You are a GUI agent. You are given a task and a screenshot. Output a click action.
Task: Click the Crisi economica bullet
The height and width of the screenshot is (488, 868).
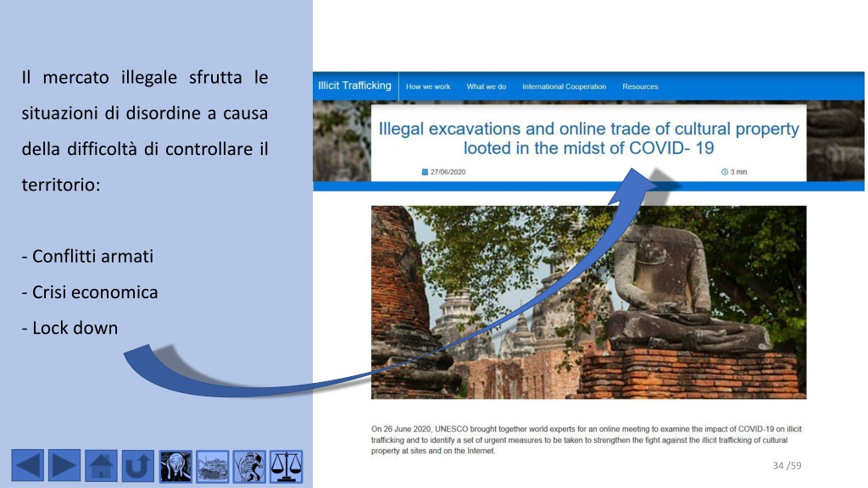(x=90, y=292)
